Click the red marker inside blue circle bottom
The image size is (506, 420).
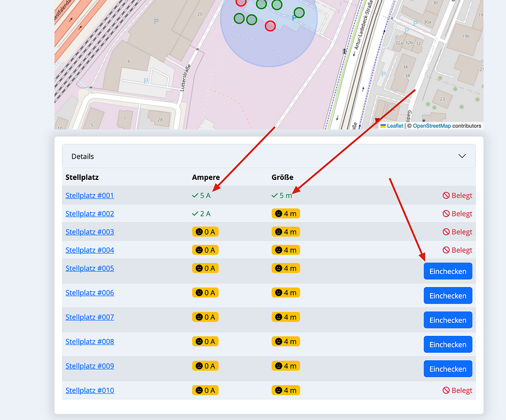pyautogui.click(x=270, y=26)
